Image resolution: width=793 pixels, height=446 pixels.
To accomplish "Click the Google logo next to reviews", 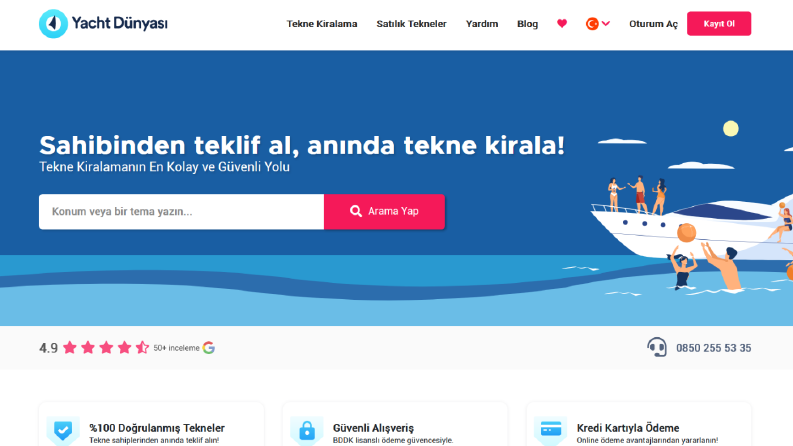I will pyautogui.click(x=209, y=347).
